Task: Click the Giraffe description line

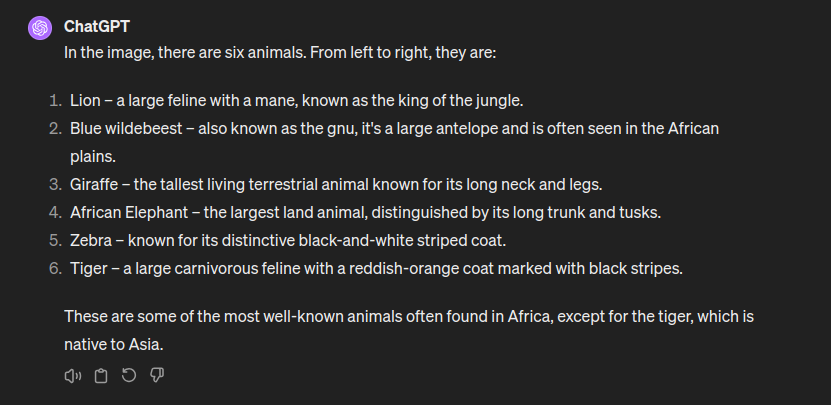Action: pyautogui.click(x=337, y=184)
